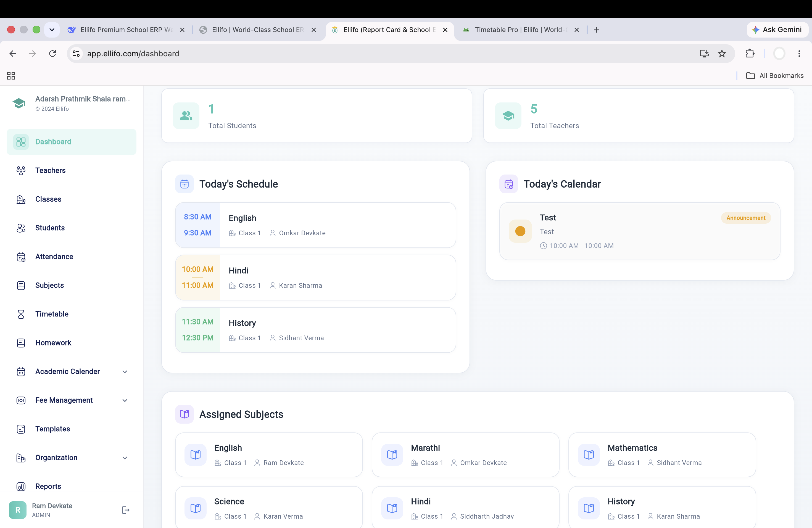Click the logout icon beside Ram Devkate
812x528 pixels.
[126, 510]
